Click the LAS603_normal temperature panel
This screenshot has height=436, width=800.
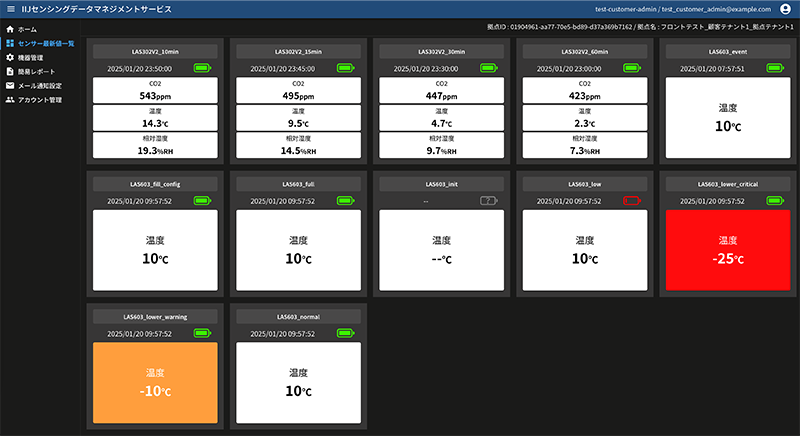296,383
